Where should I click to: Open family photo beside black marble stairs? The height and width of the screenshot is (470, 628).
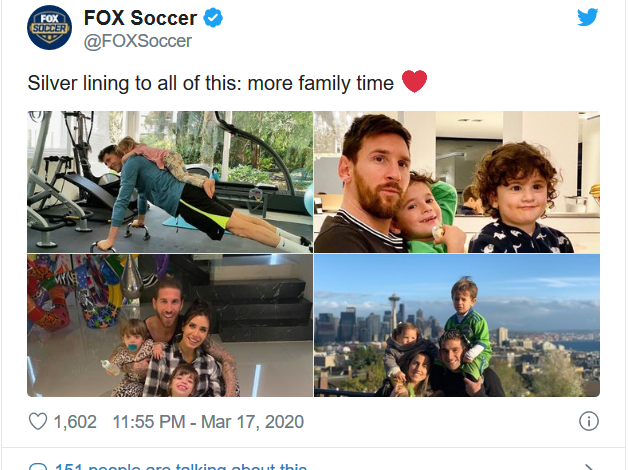[x=170, y=325]
